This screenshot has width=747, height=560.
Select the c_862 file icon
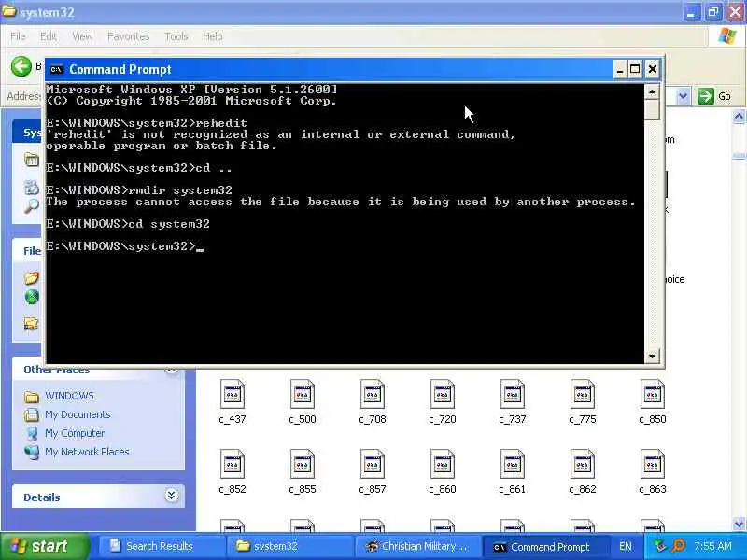[x=583, y=464]
